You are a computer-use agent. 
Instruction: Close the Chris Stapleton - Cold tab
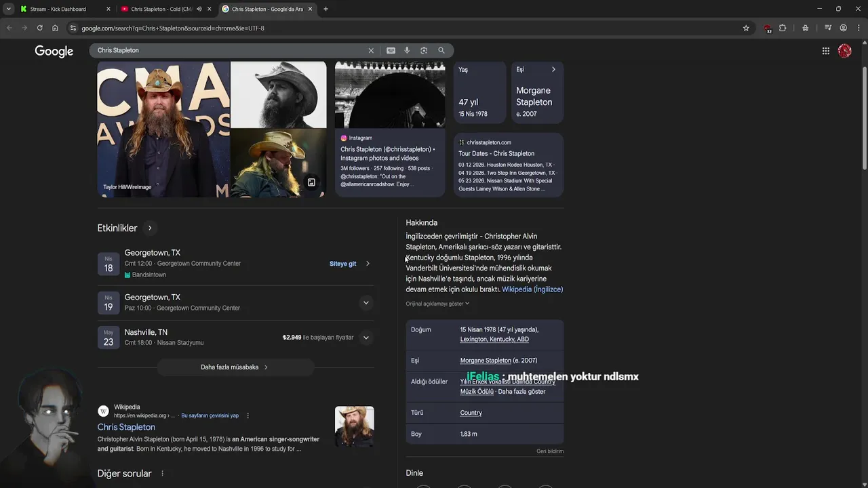(x=209, y=9)
